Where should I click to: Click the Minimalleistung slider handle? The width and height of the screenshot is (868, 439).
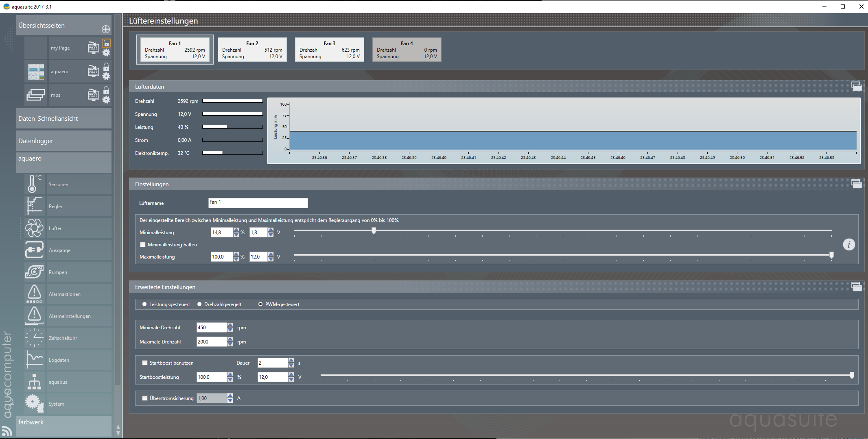(x=374, y=231)
